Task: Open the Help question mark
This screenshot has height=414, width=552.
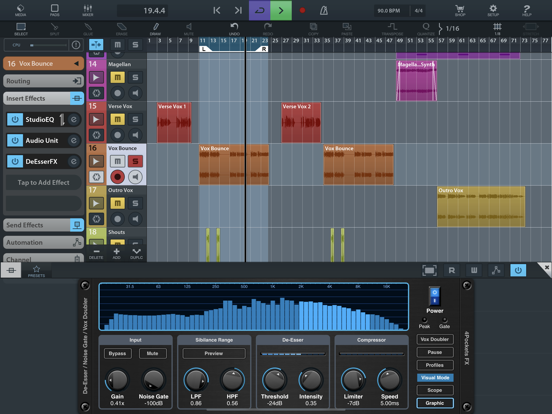Action: pyautogui.click(x=527, y=10)
